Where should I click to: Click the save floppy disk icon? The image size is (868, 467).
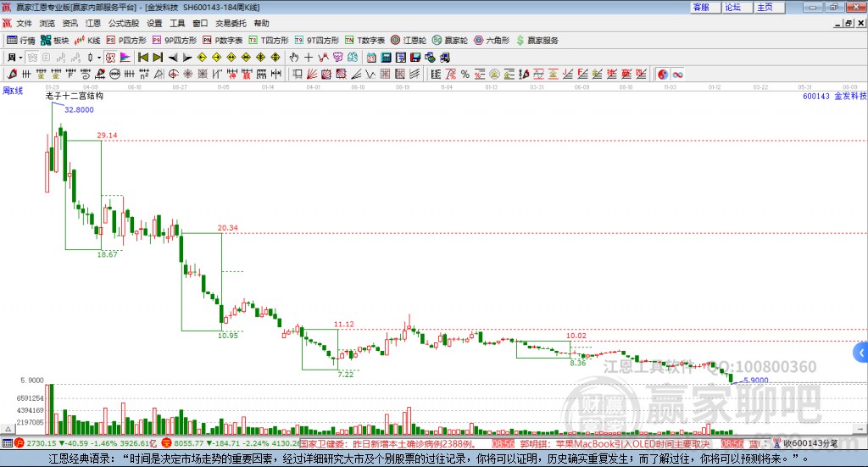(x=415, y=58)
